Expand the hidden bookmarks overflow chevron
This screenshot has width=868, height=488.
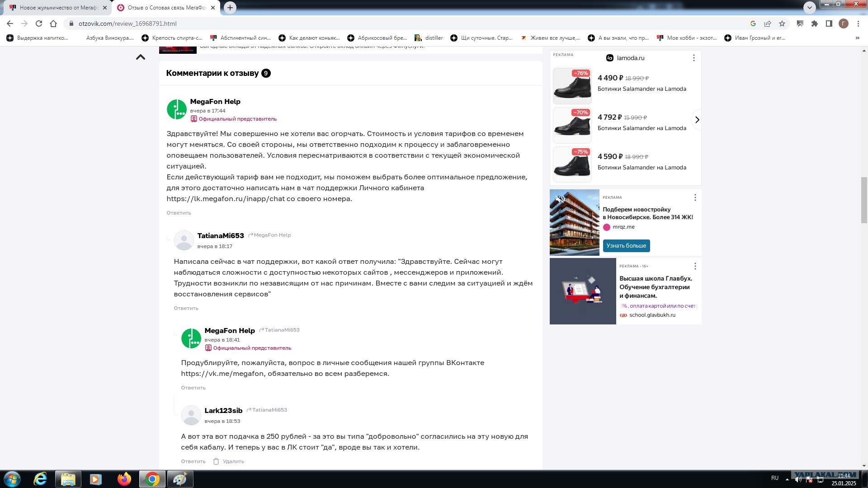click(858, 38)
